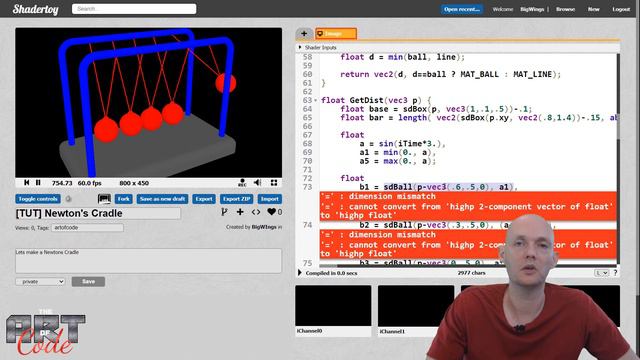Click Logout in the header
Viewport: 640px width, 360px height.
[621, 9]
